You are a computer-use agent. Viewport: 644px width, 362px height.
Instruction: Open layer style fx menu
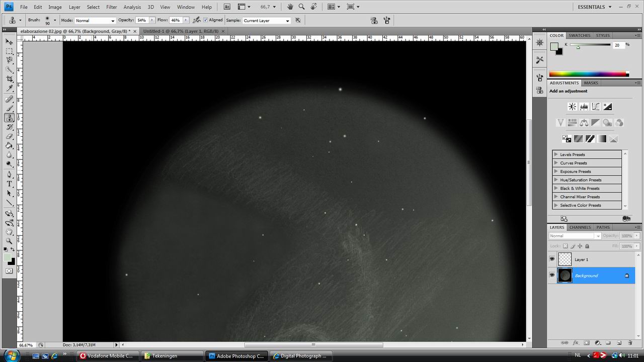[576, 343]
